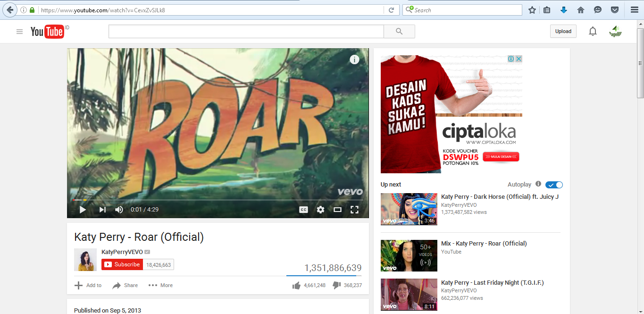Focus the browser URL address field
Screen dimensions: 644x314
coord(211,10)
